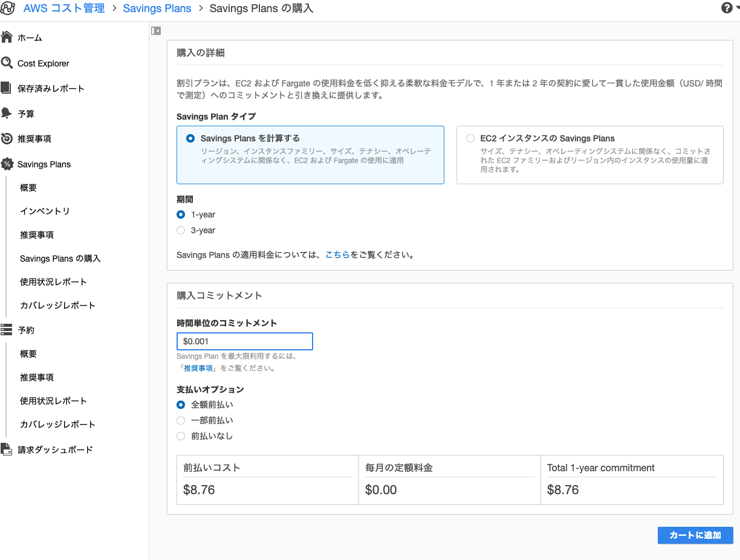Viewport: 740px width, 560px height.
Task: Open 推奨事項 under Savings Plans
Action: click(x=37, y=235)
